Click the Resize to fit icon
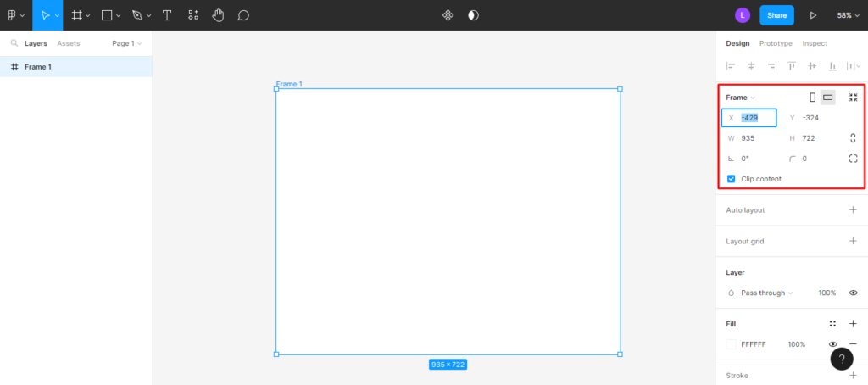The height and width of the screenshot is (385, 868). 853,98
